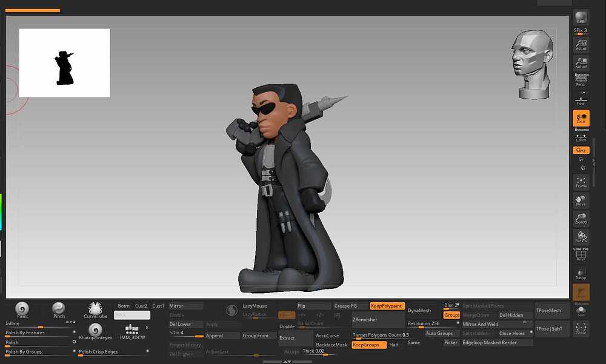Toggle the Same option
The height and width of the screenshot is (364, 606).
tap(413, 342)
